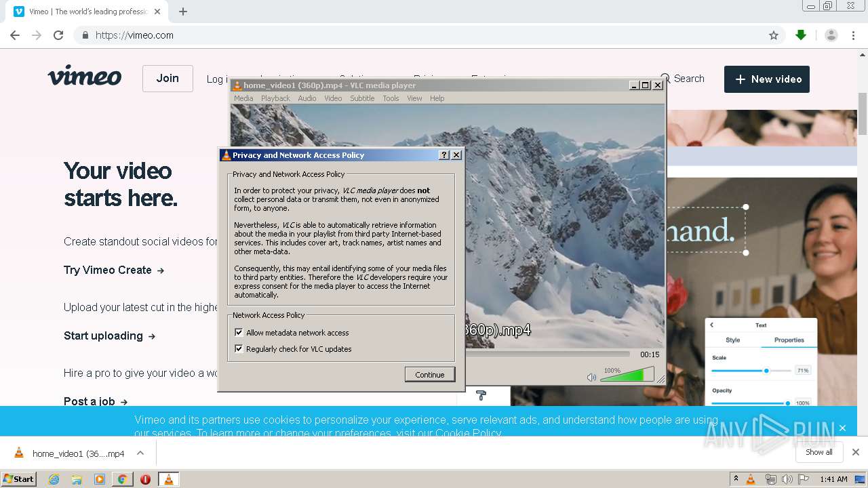Open the Chrome profile avatar
Image resolution: width=868 pixels, height=488 pixels.
(831, 35)
